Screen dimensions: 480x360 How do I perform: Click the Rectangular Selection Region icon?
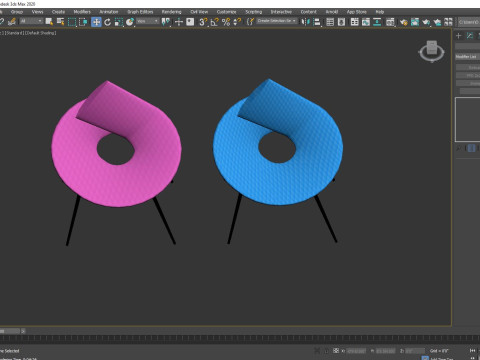72,22
